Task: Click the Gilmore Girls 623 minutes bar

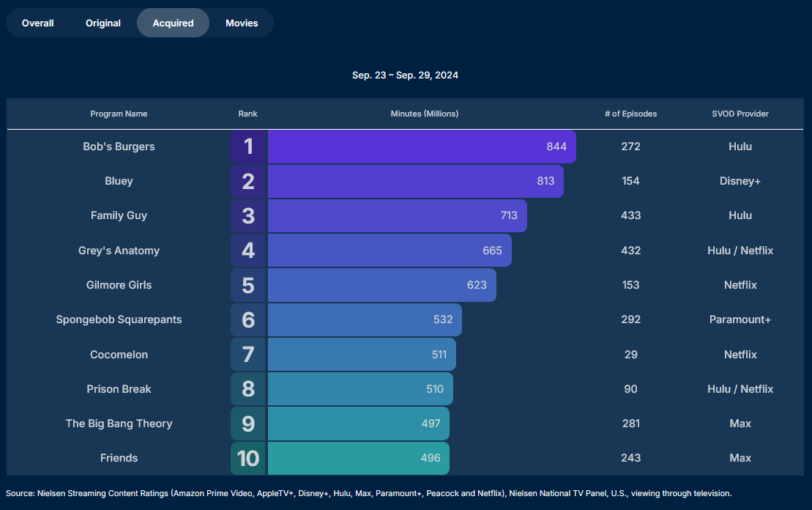Action: click(x=381, y=285)
